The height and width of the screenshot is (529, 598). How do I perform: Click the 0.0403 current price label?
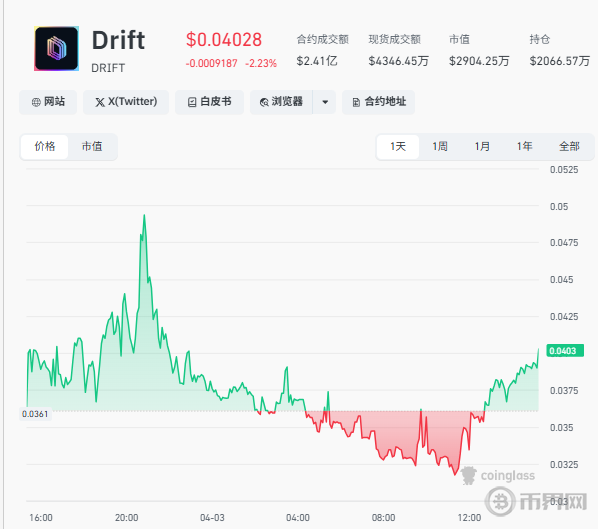[565, 351]
